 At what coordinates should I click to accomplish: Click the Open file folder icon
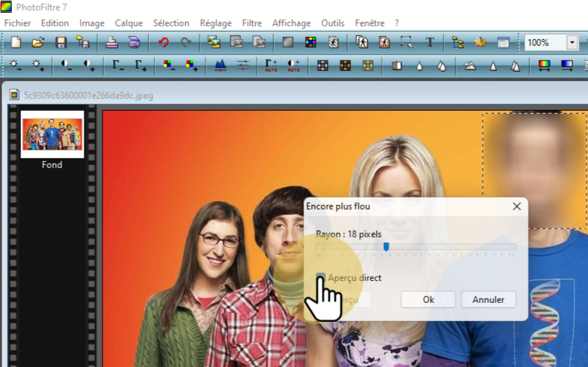(38, 42)
